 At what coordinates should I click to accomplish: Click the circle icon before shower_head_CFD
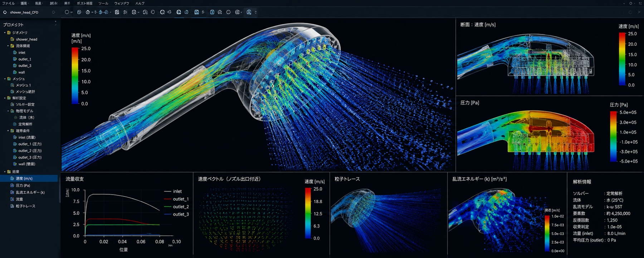5,12
